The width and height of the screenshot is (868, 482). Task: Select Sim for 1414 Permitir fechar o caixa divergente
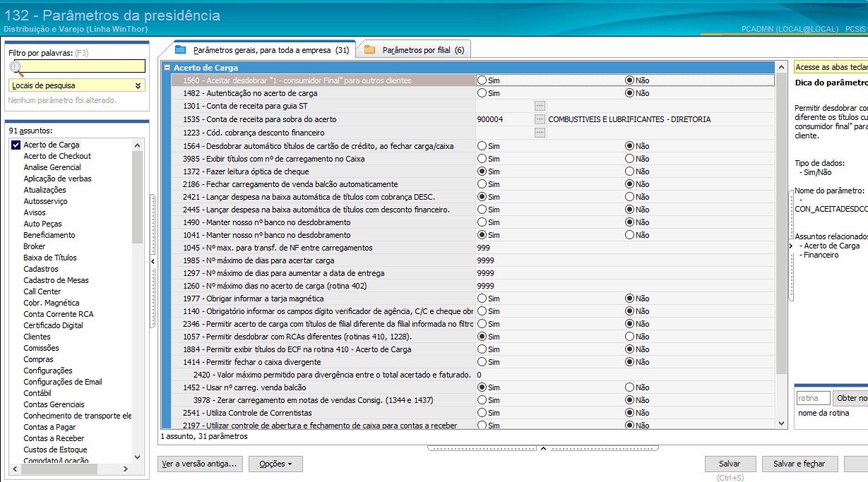(482, 362)
